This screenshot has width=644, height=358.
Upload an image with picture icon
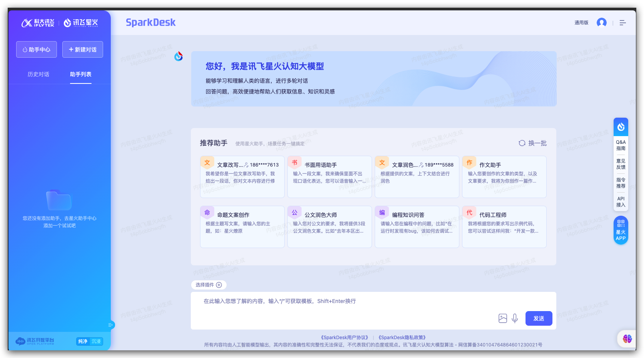click(503, 318)
